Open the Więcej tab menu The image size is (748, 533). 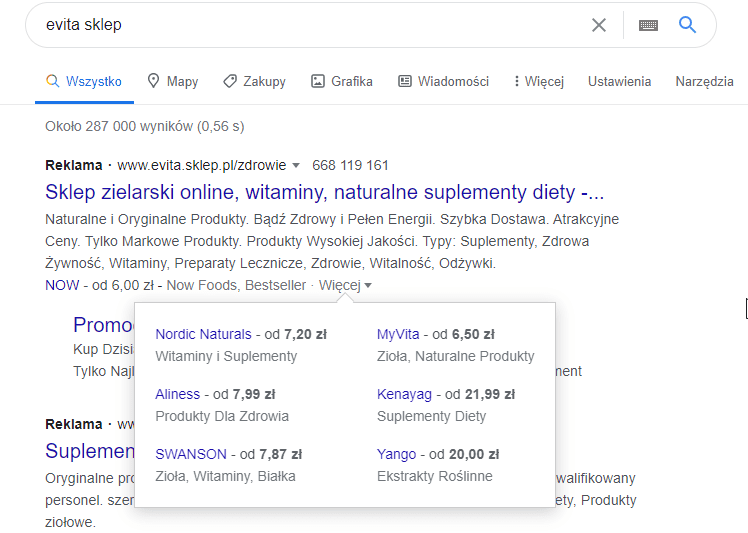tap(539, 82)
